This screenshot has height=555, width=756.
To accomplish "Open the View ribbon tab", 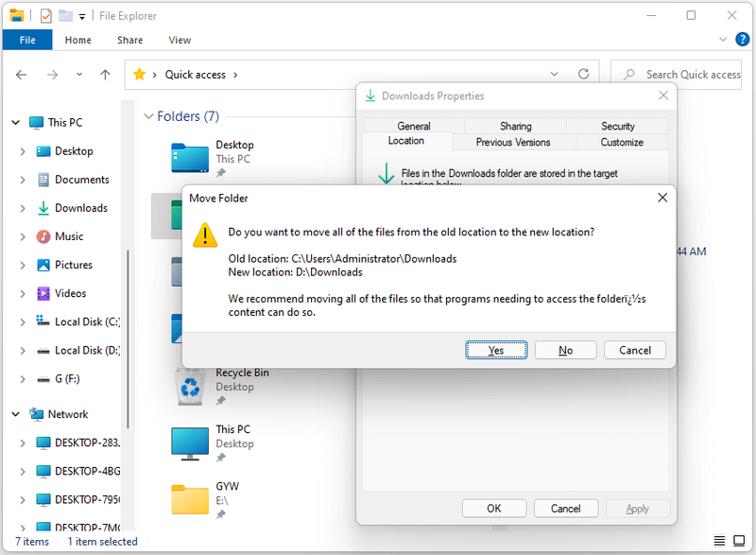I will click(x=180, y=40).
